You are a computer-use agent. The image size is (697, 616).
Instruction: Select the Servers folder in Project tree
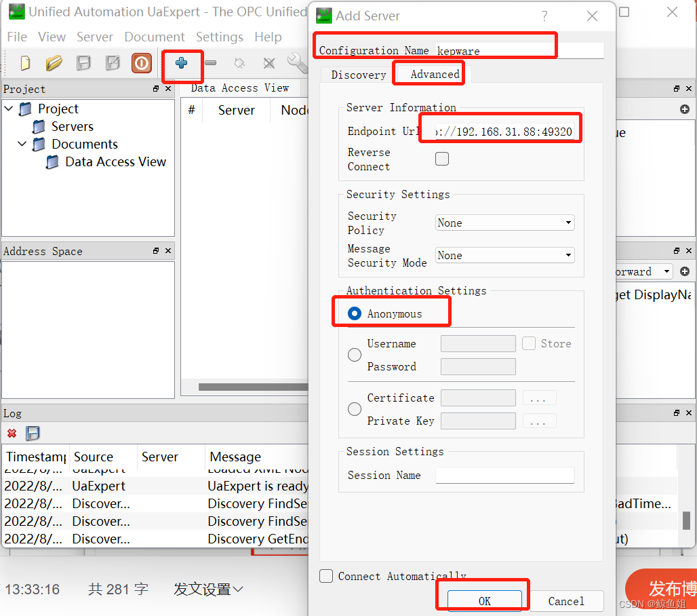72,126
